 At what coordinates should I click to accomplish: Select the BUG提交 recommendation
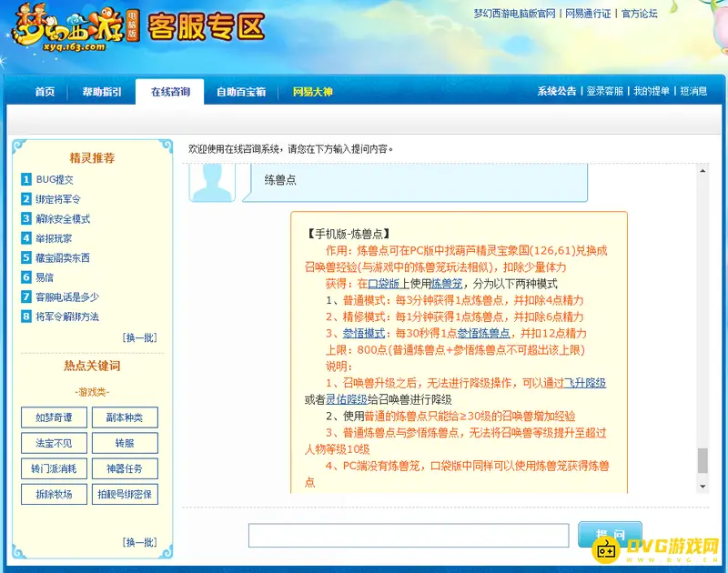(55, 179)
